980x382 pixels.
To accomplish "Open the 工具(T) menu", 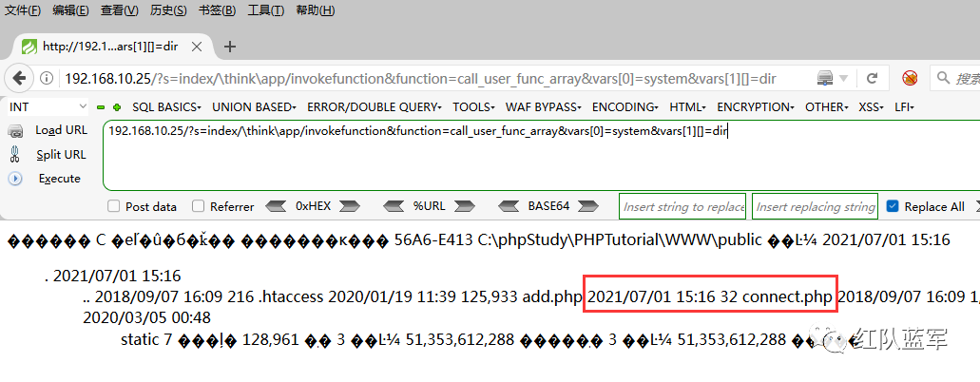I will tap(266, 10).
